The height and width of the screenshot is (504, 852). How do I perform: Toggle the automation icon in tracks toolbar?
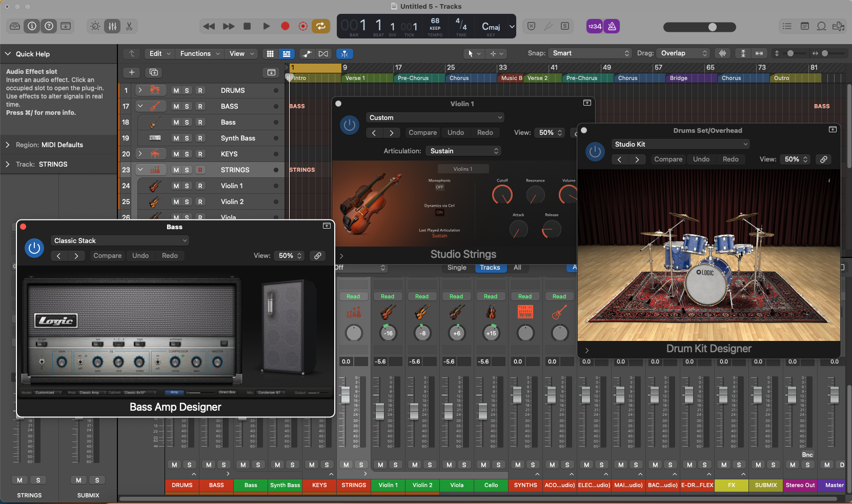(307, 54)
